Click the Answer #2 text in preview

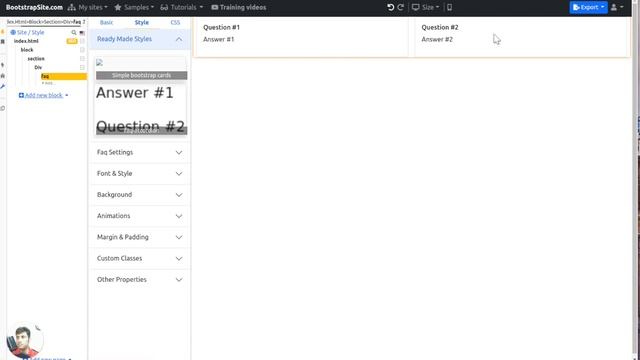coord(437,39)
